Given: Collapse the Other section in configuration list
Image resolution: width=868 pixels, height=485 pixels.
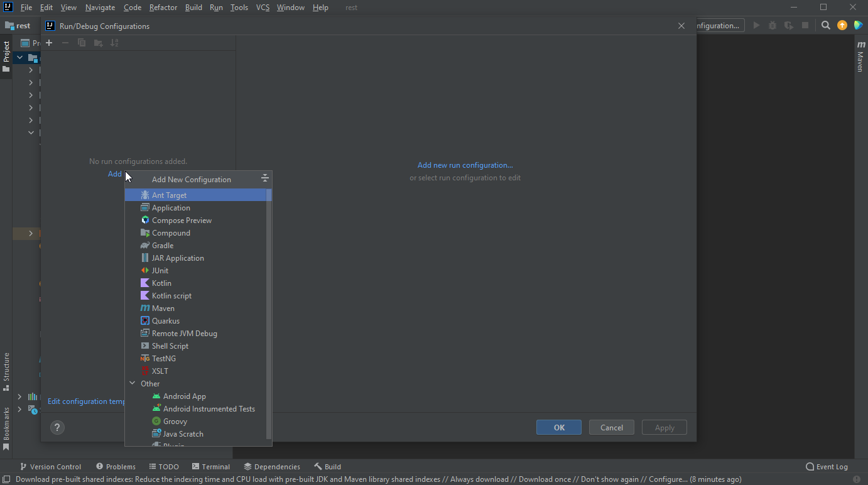Looking at the screenshot, I should (132, 383).
